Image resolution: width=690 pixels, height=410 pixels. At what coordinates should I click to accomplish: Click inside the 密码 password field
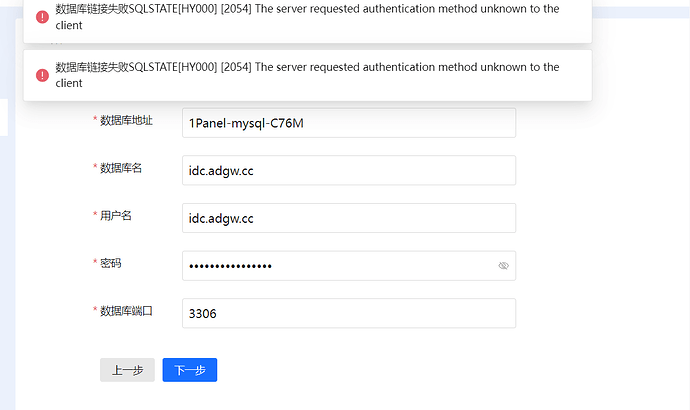point(335,266)
